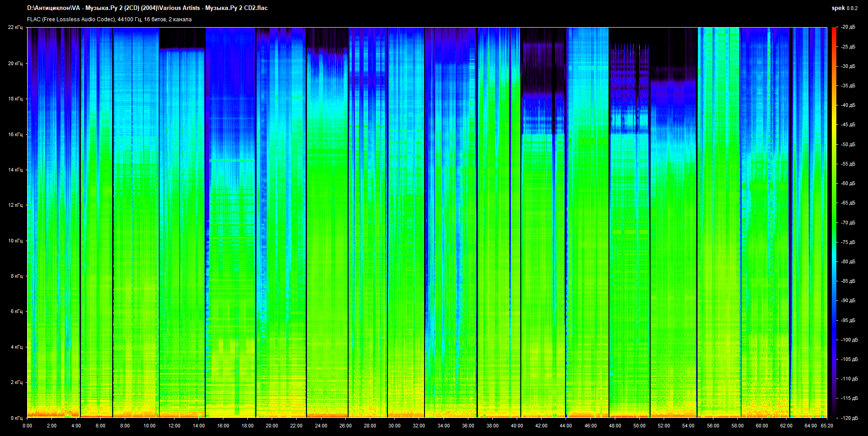Viewport: 868px width, 436px height.
Task: Select the 56:00 time axis marker
Action: click(x=712, y=426)
